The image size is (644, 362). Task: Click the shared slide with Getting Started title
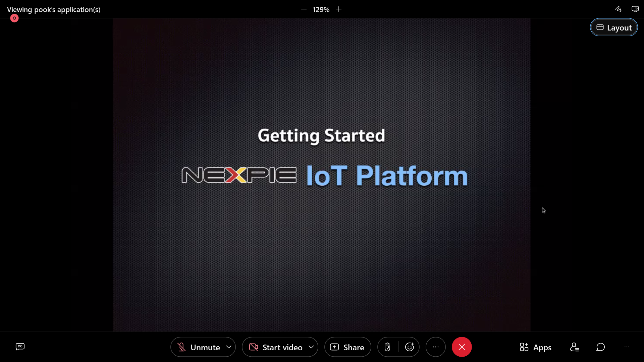point(321,175)
